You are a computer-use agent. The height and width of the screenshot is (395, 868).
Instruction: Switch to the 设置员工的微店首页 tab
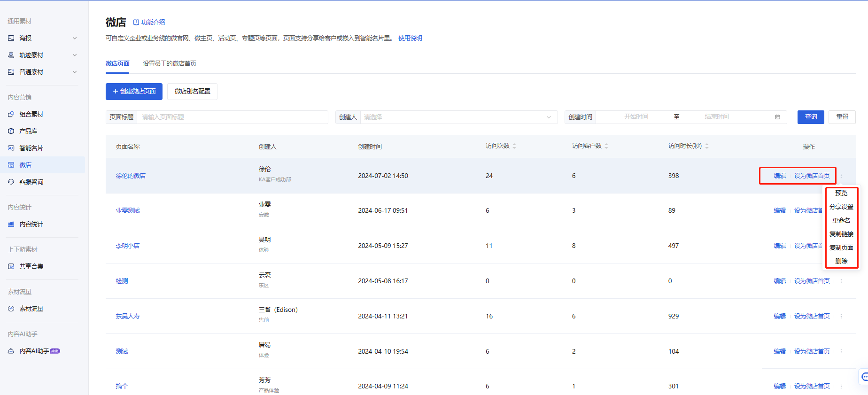170,63
